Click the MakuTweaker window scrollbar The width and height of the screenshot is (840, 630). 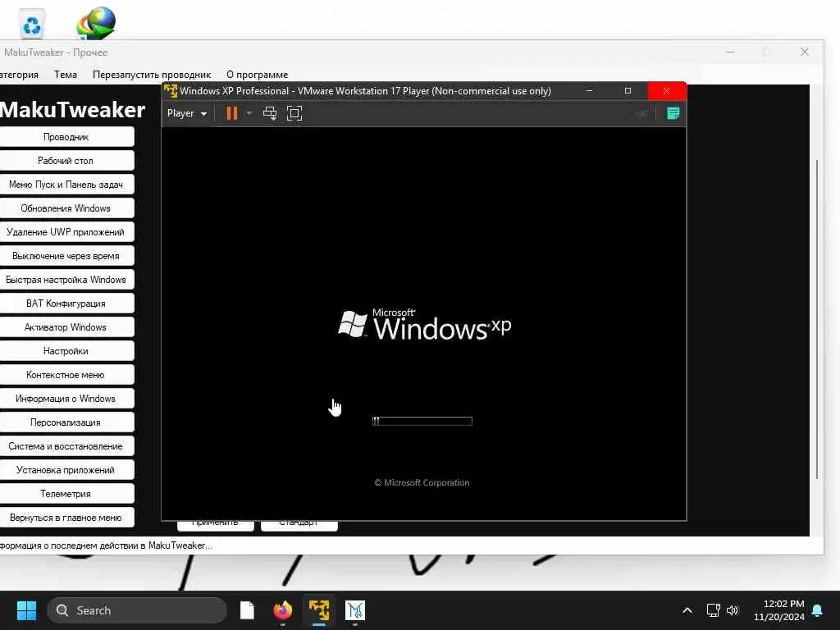(x=816, y=319)
